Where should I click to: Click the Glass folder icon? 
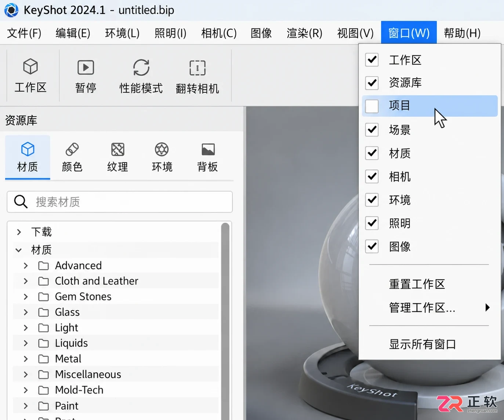[44, 312]
